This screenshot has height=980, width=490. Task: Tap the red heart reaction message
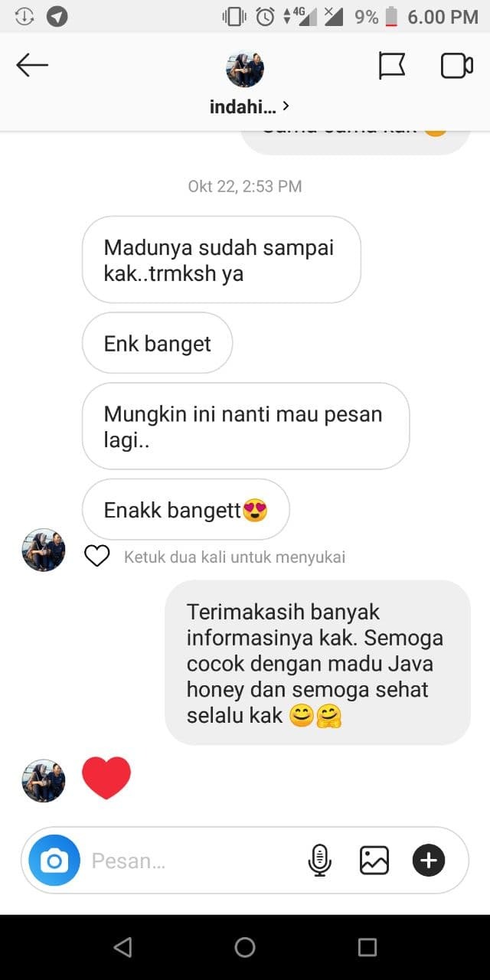coord(106,778)
